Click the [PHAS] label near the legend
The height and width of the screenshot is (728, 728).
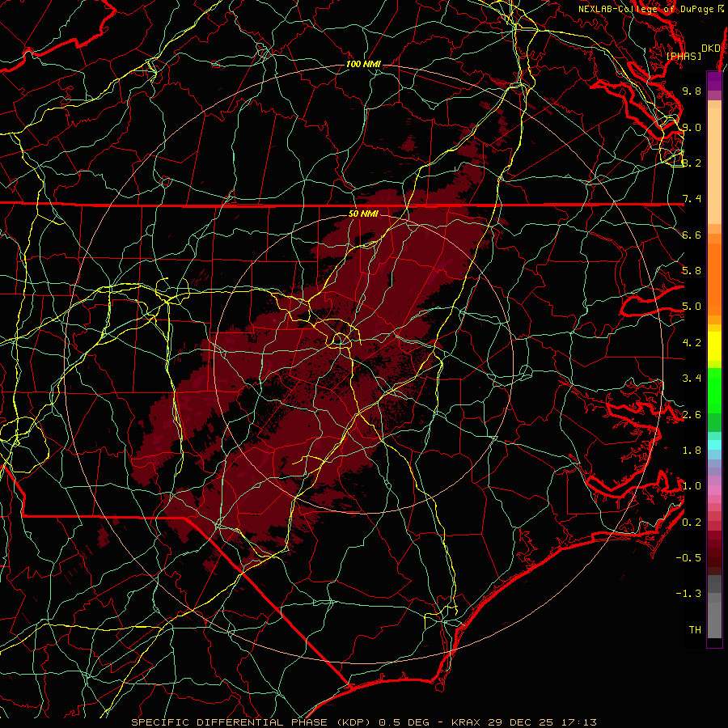[x=684, y=57]
